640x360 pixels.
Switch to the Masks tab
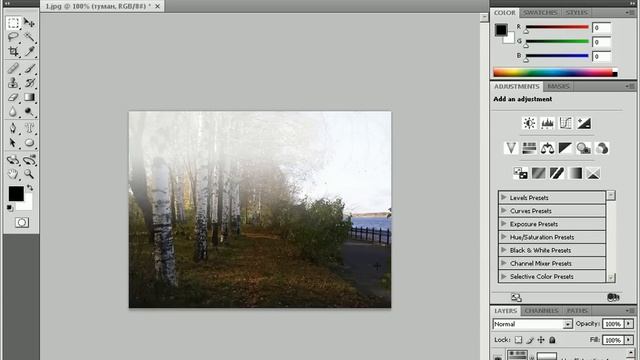click(x=558, y=87)
